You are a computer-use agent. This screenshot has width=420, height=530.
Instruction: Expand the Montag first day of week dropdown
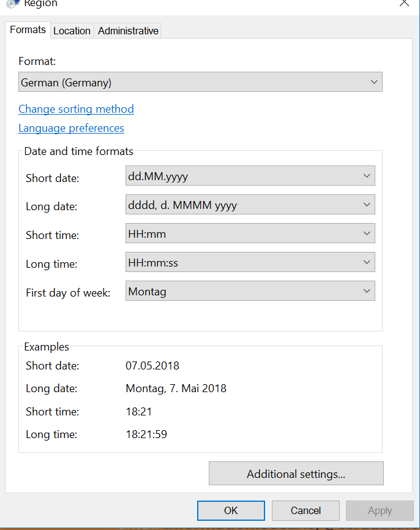coord(250,292)
